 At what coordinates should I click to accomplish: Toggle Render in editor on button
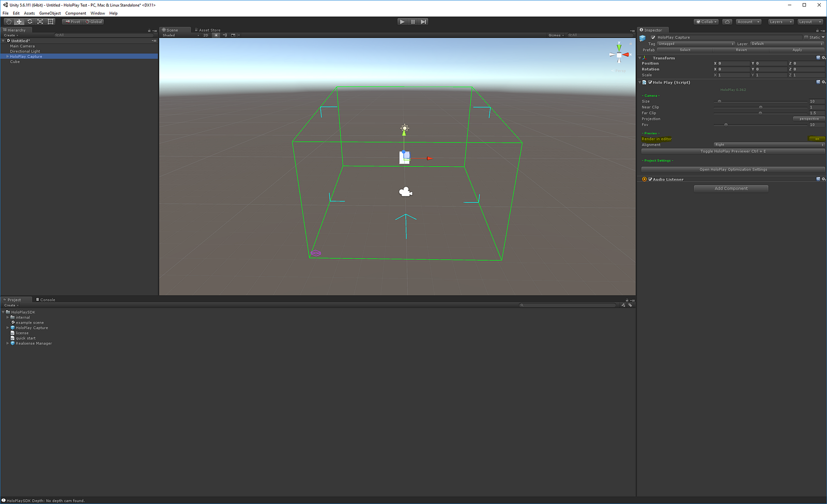pos(817,139)
